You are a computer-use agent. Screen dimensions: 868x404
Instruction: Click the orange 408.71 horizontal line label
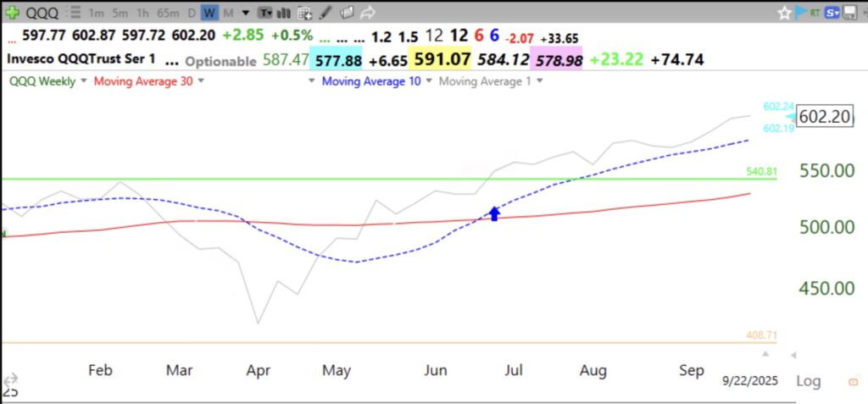click(x=762, y=335)
